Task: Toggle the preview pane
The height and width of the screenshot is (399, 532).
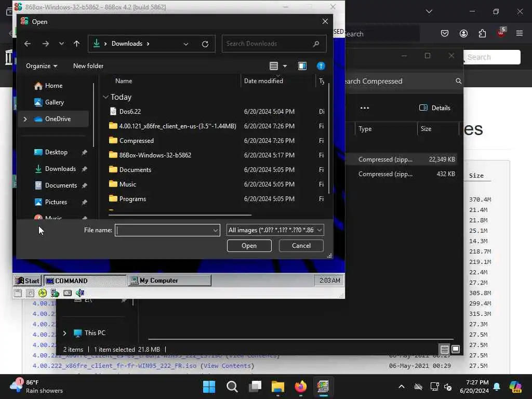Action: 302,66
